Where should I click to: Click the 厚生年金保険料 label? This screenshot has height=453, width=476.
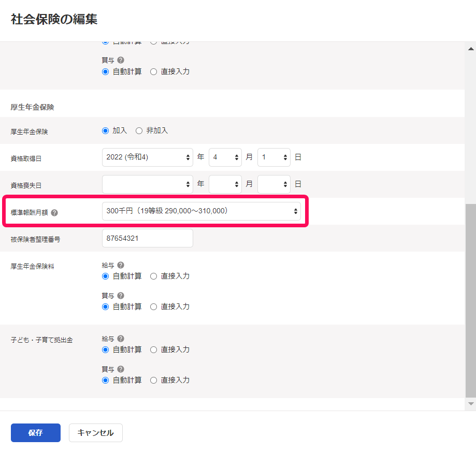[32, 267]
